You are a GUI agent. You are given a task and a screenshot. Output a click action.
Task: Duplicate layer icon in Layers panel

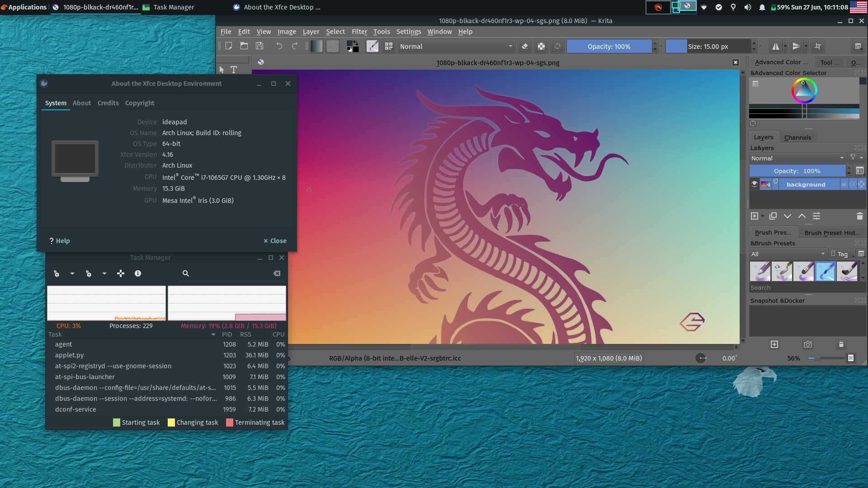773,216
